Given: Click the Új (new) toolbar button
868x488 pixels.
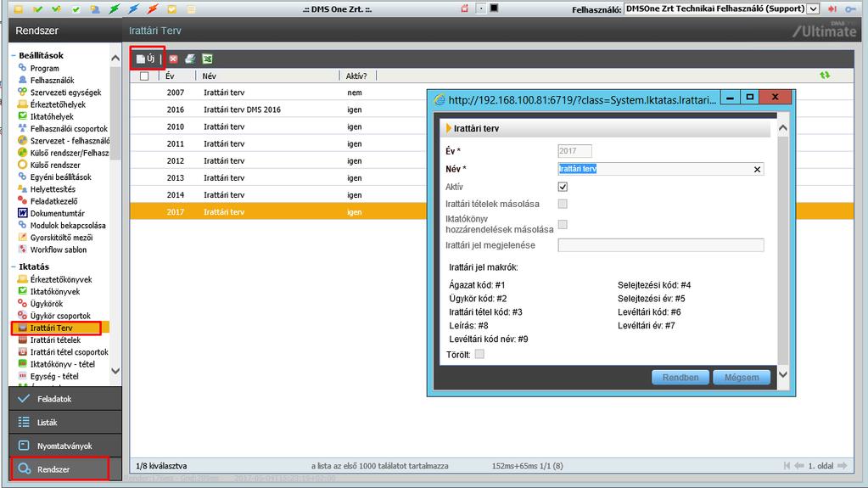Looking at the screenshot, I should coord(146,59).
